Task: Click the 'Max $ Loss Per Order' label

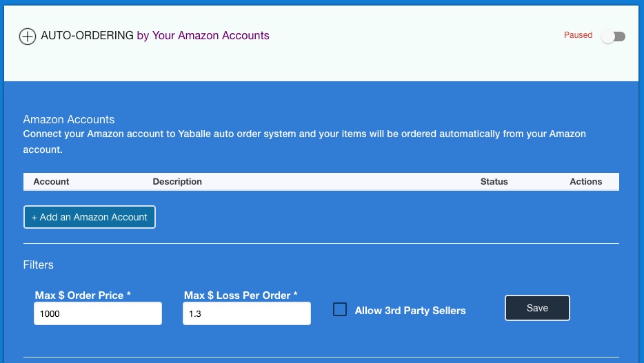Action: click(241, 295)
